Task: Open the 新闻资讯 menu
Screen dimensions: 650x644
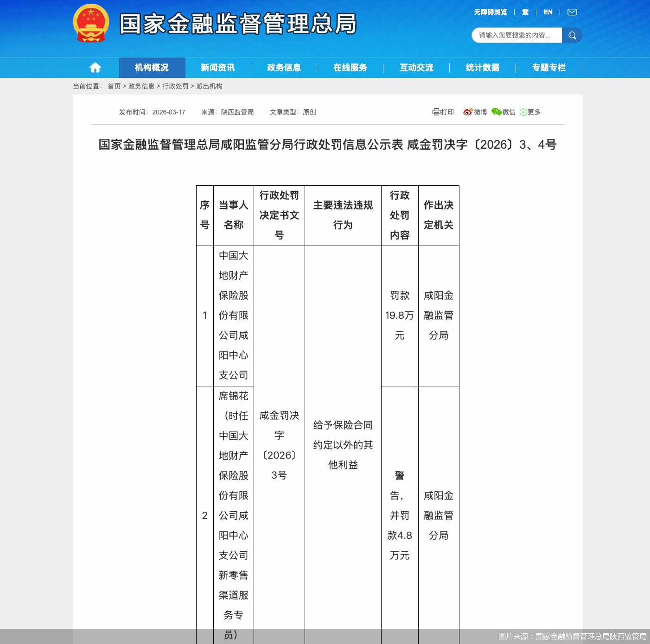Action: (x=217, y=67)
